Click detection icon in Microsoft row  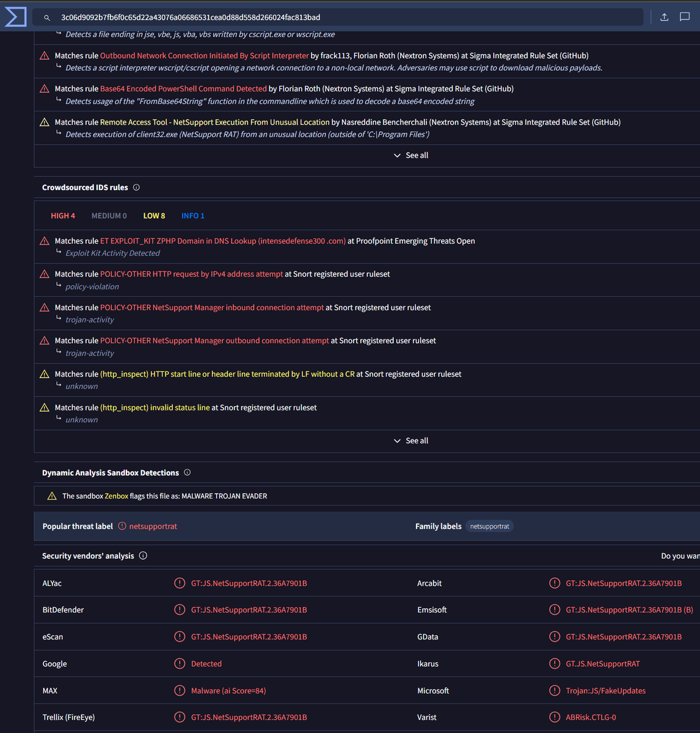pyautogui.click(x=555, y=690)
